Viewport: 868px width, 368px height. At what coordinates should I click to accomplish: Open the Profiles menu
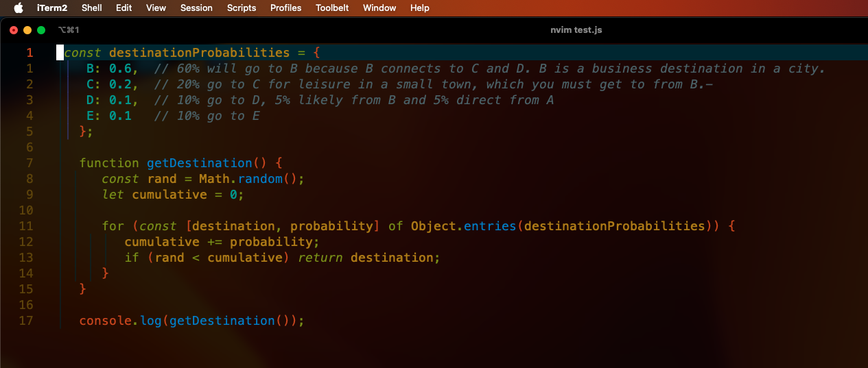[x=285, y=8]
